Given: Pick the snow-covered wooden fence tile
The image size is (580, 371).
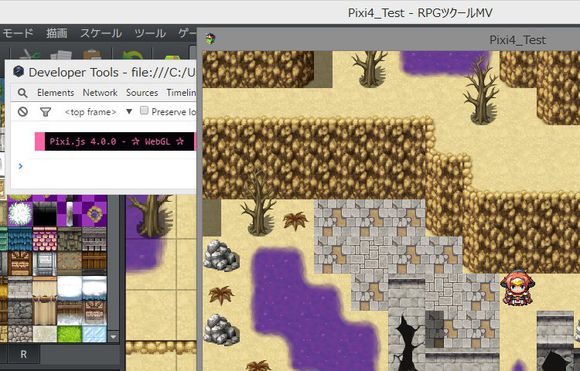Looking at the screenshot, I should coord(70,313).
